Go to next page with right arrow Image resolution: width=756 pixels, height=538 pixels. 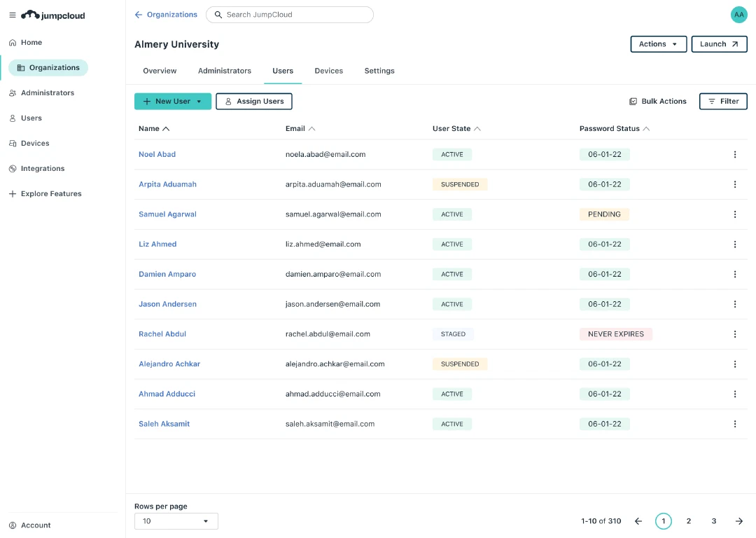pos(739,521)
